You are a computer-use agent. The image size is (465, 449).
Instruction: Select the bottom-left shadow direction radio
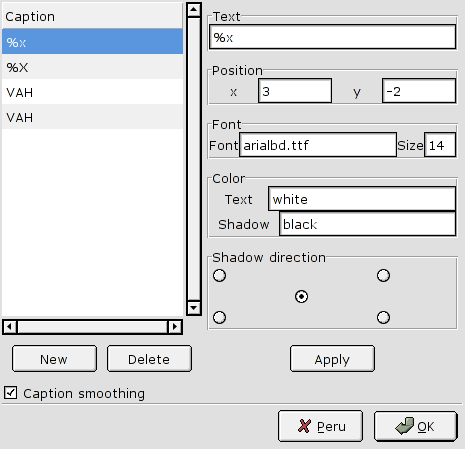[219, 317]
